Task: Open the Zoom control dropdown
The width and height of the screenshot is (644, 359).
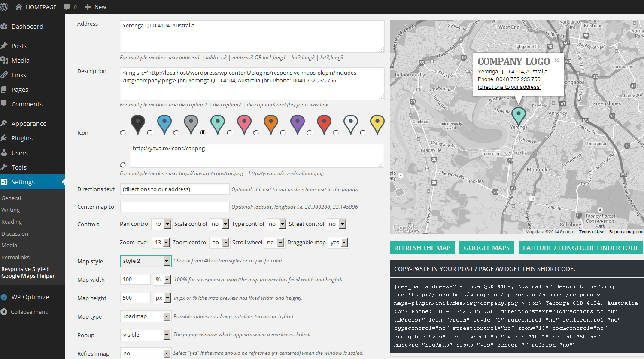Action: pos(219,243)
